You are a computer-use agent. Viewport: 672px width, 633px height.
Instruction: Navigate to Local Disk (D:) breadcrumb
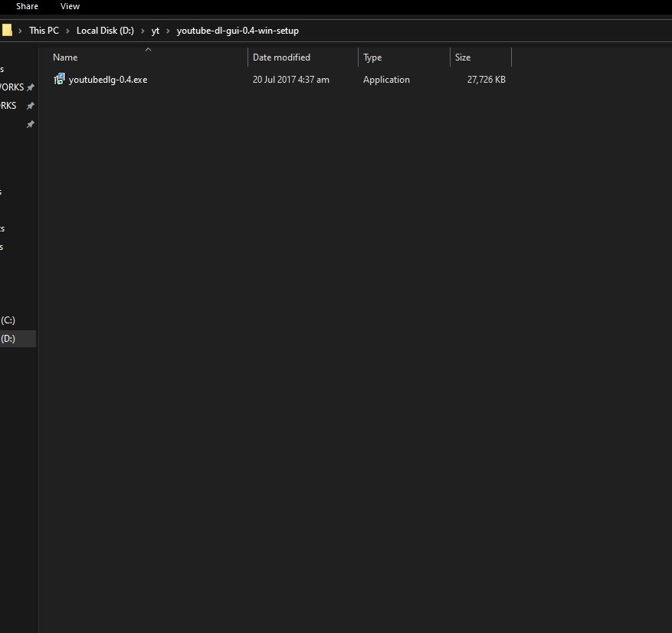coord(105,31)
